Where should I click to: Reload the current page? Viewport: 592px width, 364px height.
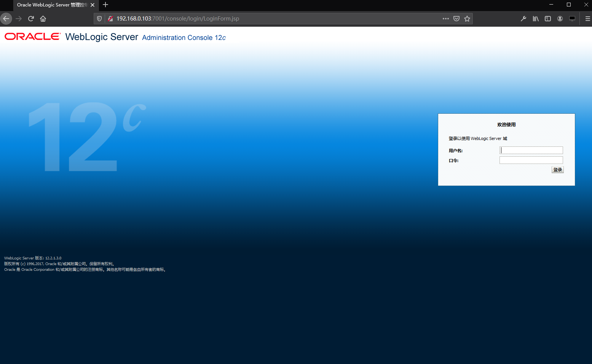pyautogui.click(x=31, y=19)
